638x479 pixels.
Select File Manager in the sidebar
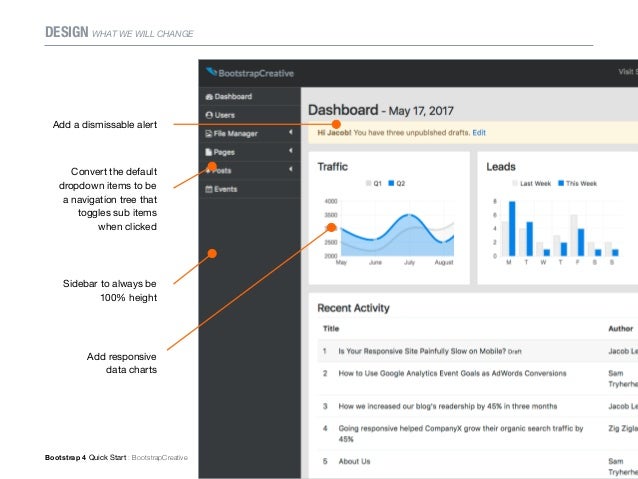click(x=250, y=133)
